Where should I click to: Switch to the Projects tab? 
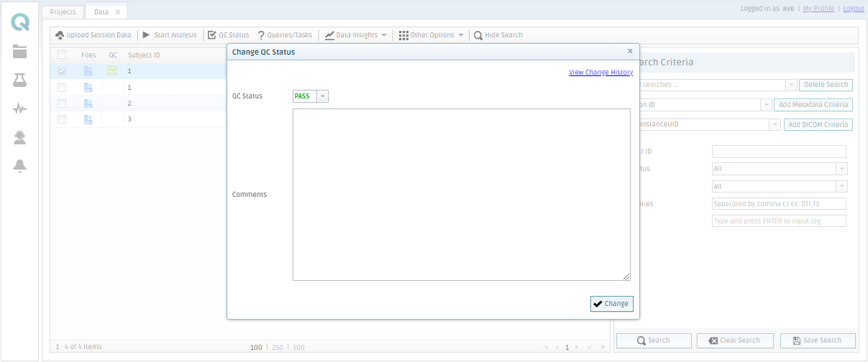[63, 11]
